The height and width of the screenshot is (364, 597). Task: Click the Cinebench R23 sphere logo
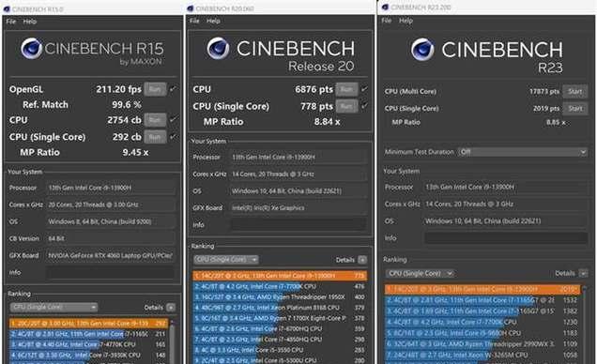(x=422, y=50)
